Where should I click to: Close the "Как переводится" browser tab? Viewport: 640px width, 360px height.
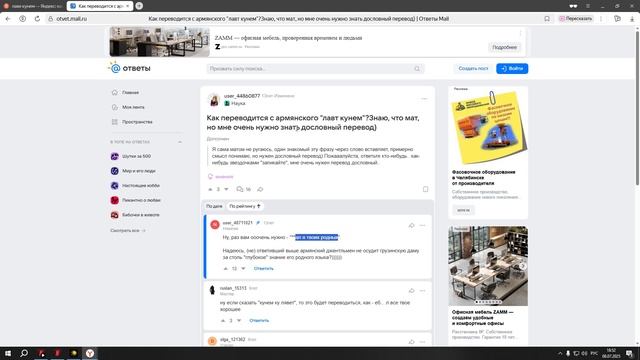point(128,6)
